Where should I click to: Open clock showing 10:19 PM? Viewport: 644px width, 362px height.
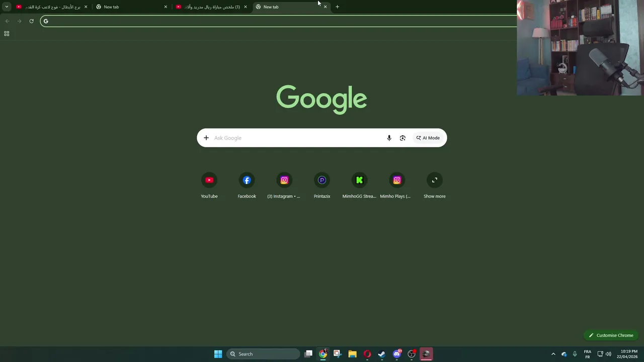coord(627,354)
